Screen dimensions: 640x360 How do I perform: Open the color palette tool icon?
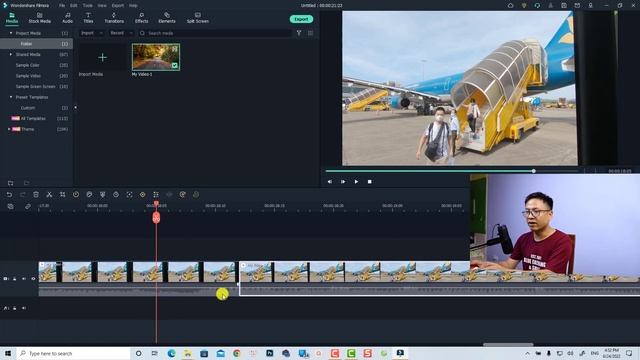tap(89, 195)
